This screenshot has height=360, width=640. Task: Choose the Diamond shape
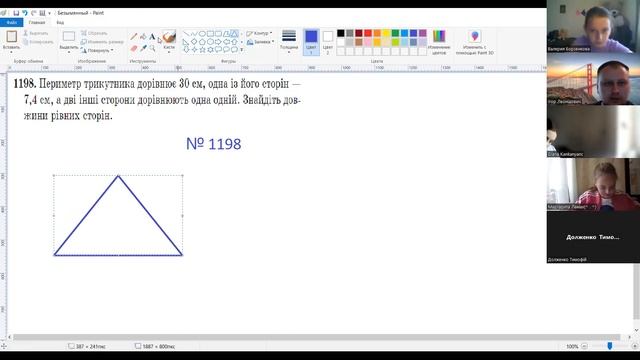(194, 42)
